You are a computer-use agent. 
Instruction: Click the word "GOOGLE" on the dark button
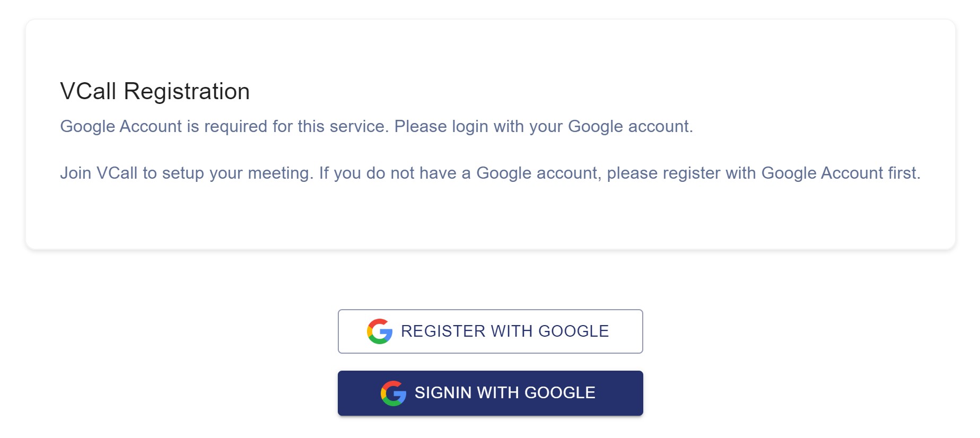559,393
